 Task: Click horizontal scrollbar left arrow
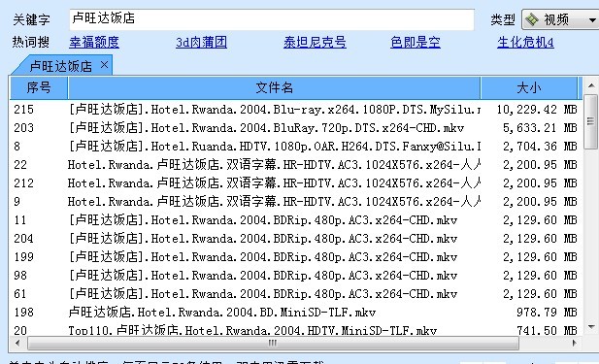pyautogui.click(x=17, y=343)
